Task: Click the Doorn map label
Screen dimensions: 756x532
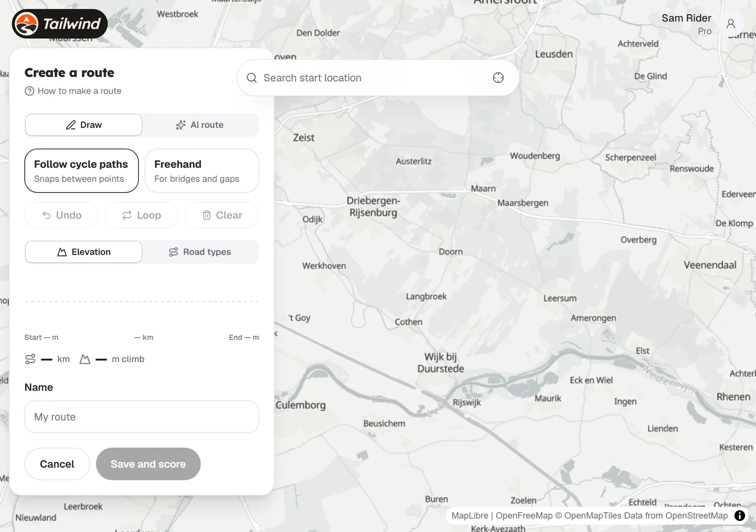Action: click(450, 252)
